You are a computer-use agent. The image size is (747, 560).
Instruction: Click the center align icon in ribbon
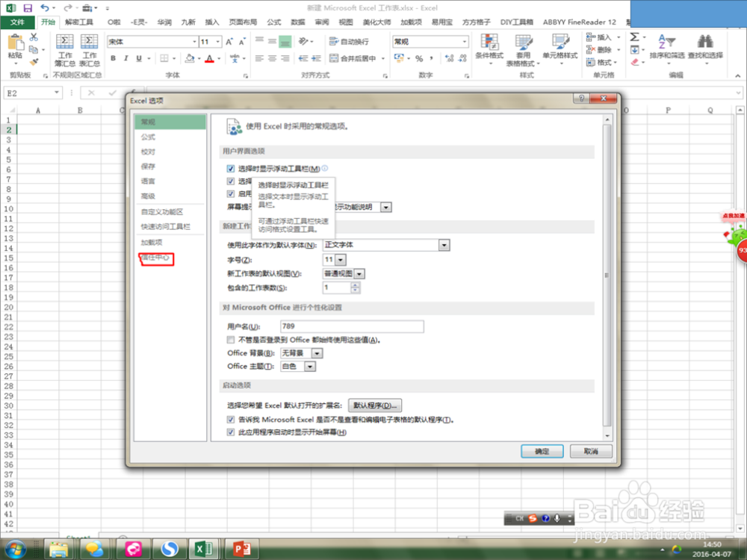coord(272,58)
